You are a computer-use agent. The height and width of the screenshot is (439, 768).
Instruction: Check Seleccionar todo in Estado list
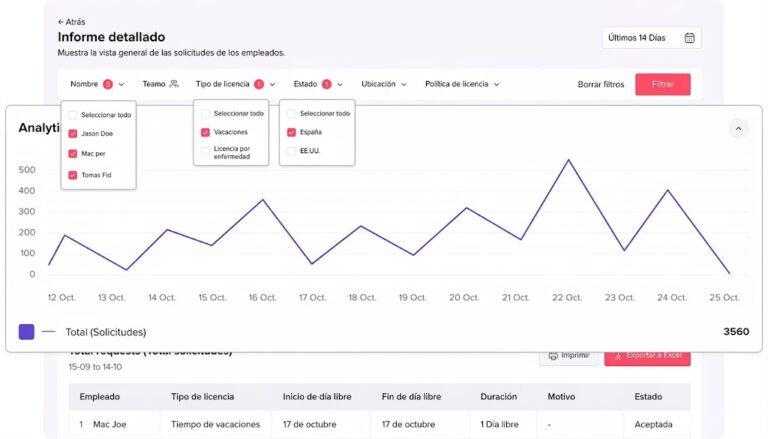(x=291, y=114)
